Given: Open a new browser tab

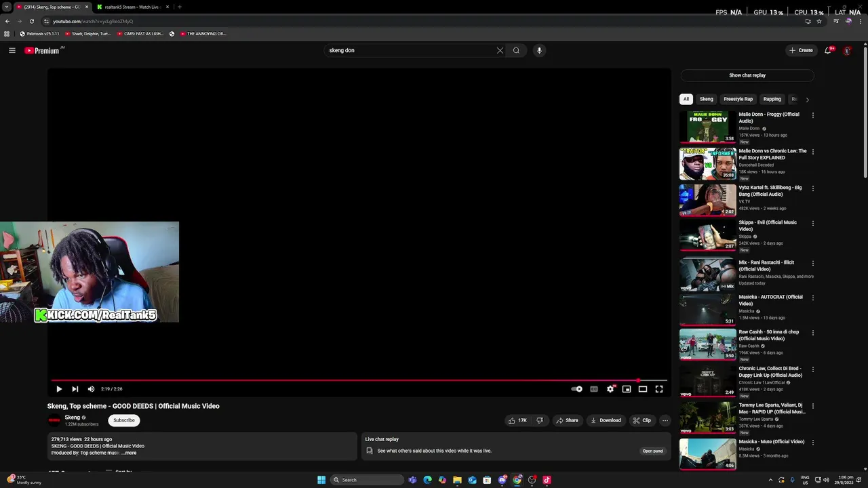Looking at the screenshot, I should [x=179, y=7].
